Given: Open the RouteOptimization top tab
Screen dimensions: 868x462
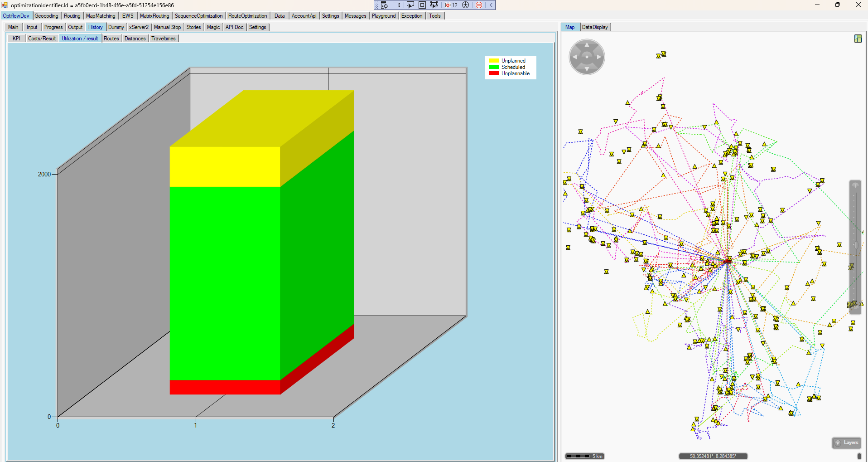Looking at the screenshot, I should pyautogui.click(x=247, y=16).
